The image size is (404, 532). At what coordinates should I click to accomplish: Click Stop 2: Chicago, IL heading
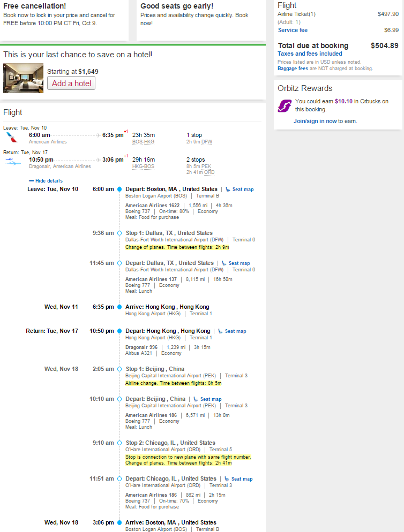coord(170,443)
